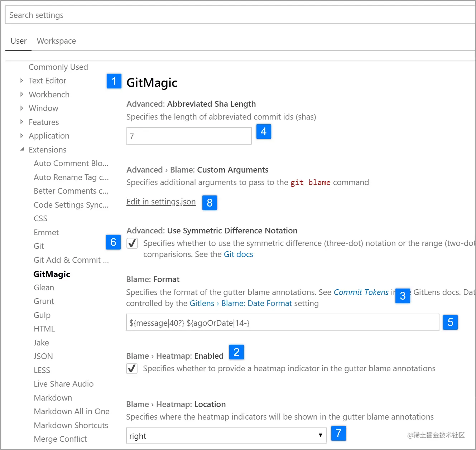The height and width of the screenshot is (450, 476).
Task: Edit the Abbreviated Sha Length value
Action: [x=189, y=136]
